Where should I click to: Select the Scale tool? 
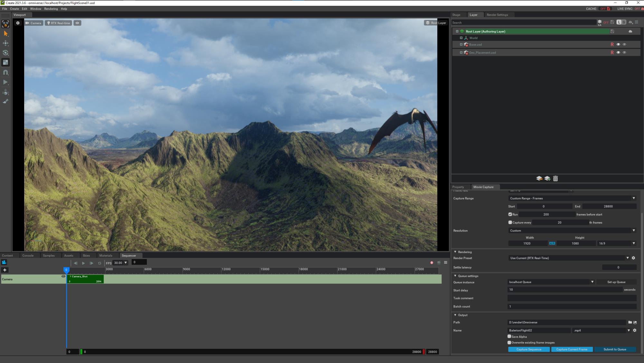[x=5, y=63]
